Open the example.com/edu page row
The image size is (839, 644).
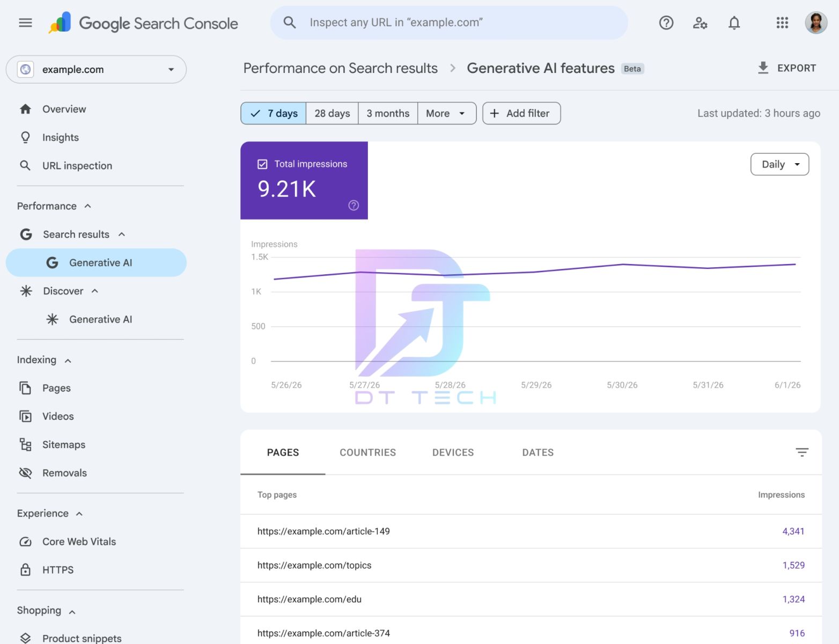531,599
